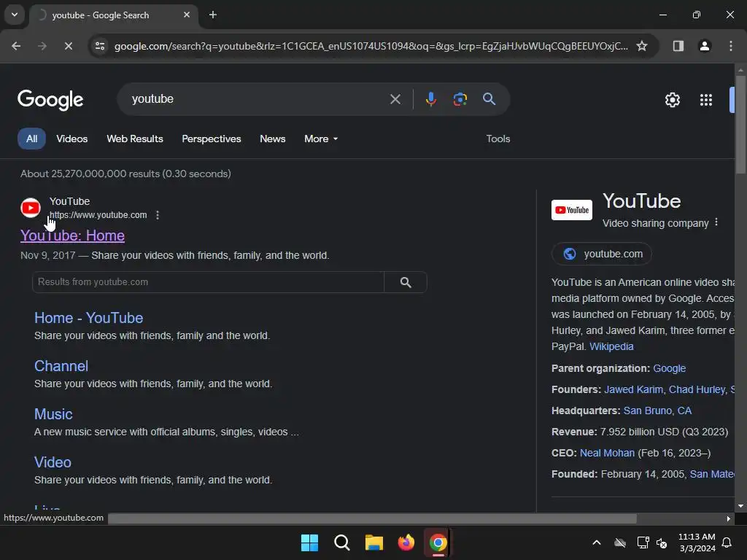Open knowledge panel more options dots

pyautogui.click(x=716, y=222)
